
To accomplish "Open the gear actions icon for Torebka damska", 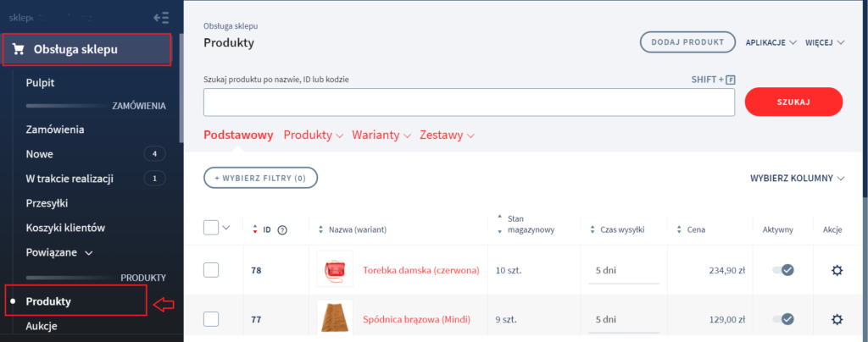I will 837,270.
